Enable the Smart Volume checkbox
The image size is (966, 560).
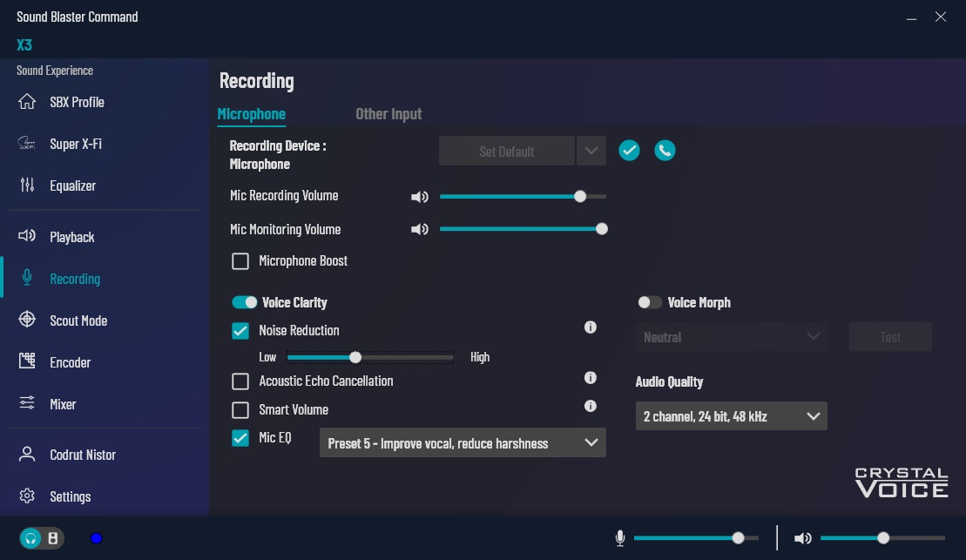click(x=240, y=409)
